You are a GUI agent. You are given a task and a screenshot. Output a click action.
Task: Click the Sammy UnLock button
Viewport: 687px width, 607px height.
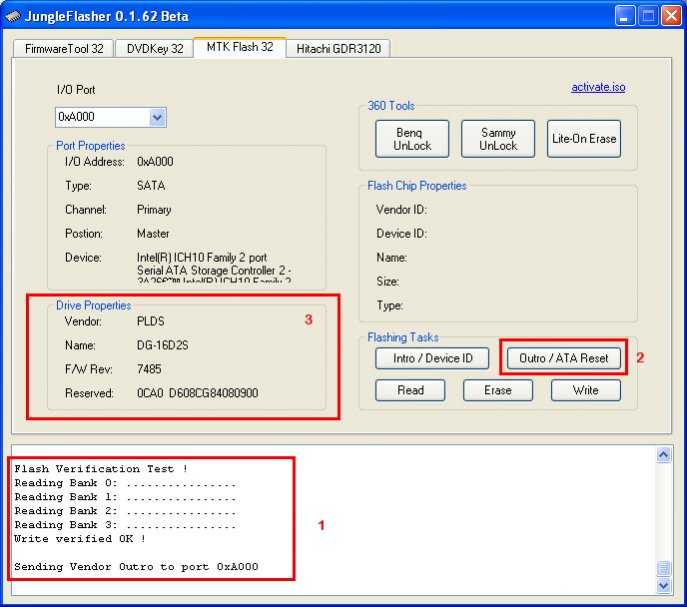498,139
